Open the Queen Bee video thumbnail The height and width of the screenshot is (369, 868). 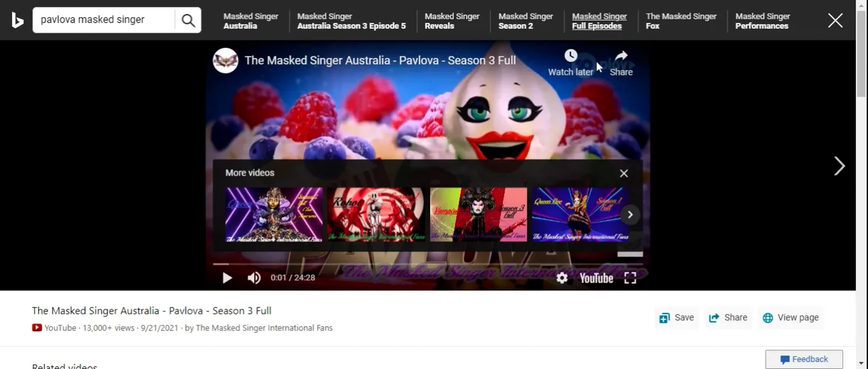pyautogui.click(x=580, y=215)
